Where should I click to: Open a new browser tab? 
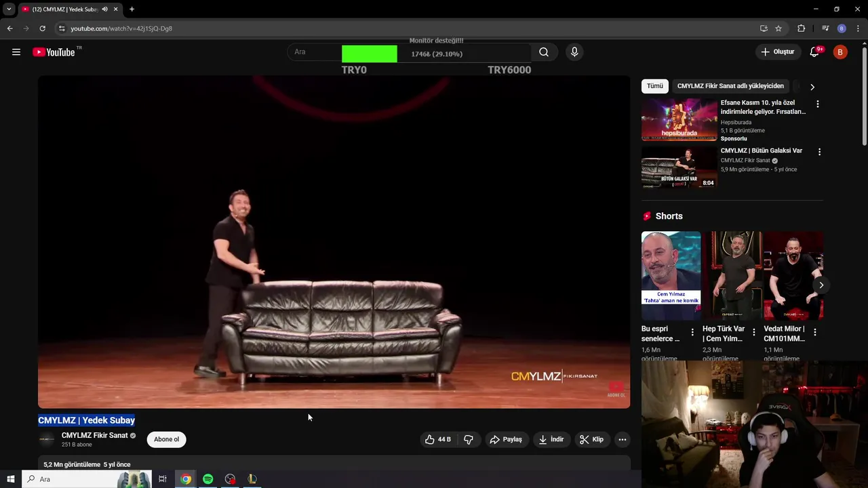[x=132, y=9]
